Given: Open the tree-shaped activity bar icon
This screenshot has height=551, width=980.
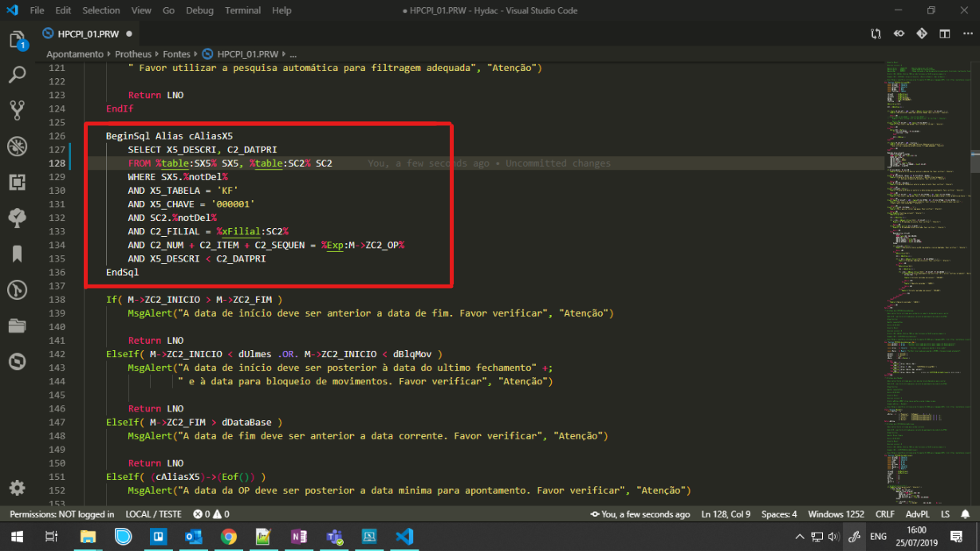Looking at the screenshot, I should coord(17,218).
